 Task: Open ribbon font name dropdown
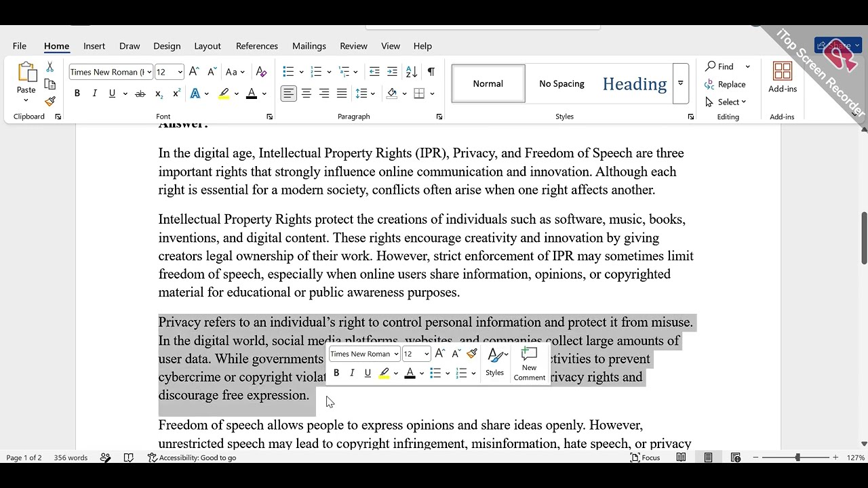[149, 72]
